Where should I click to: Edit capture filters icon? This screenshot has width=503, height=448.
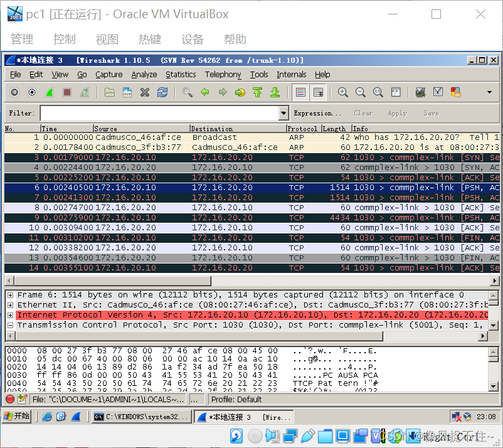(x=421, y=92)
